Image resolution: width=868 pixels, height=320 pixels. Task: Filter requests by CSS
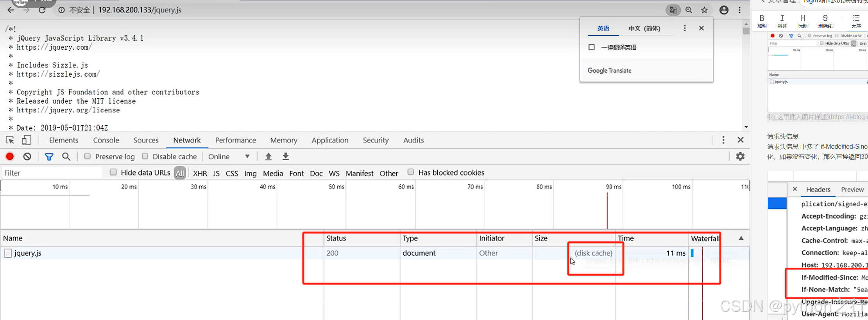pyautogui.click(x=232, y=173)
